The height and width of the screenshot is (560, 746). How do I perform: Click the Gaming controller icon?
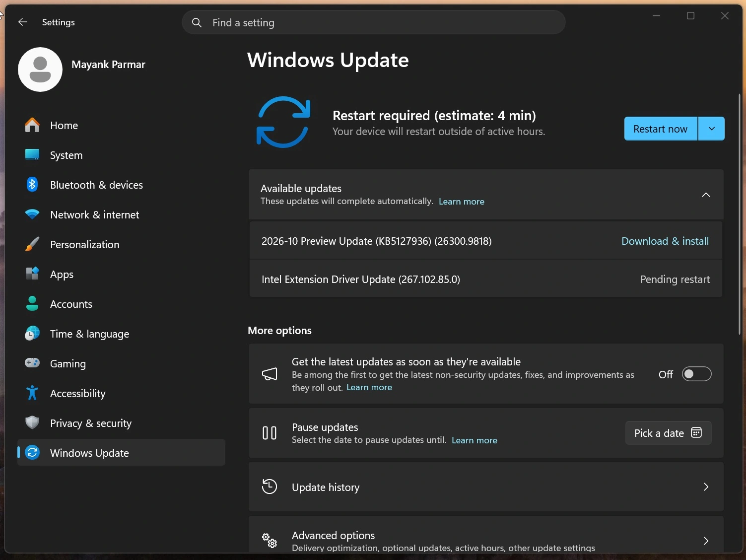(32, 363)
